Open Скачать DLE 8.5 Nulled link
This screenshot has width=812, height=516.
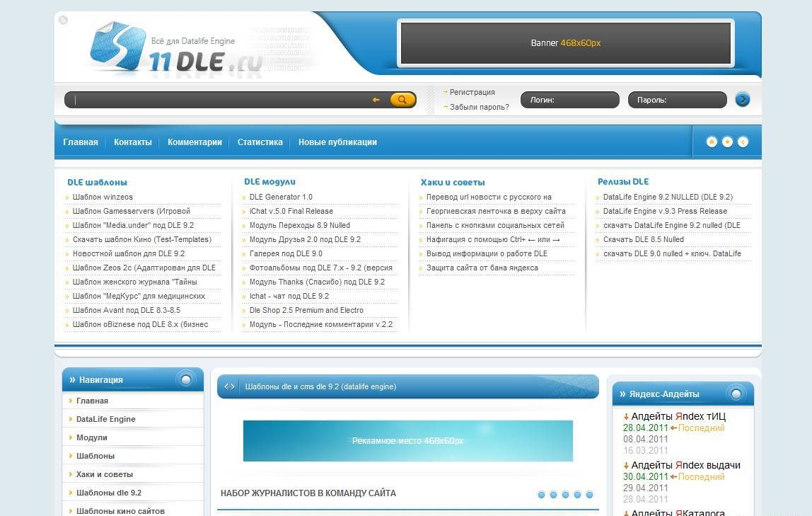click(x=644, y=239)
